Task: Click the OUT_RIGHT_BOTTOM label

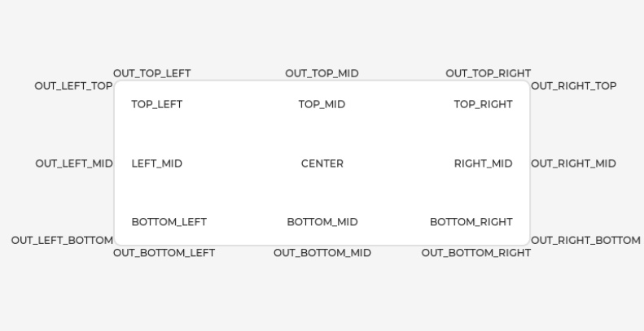Action: click(x=586, y=241)
